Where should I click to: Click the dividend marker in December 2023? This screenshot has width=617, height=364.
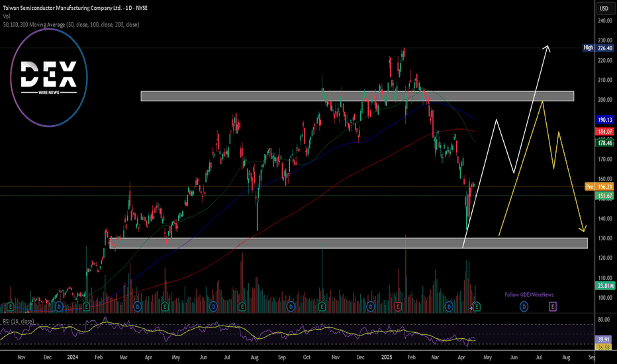click(59, 306)
